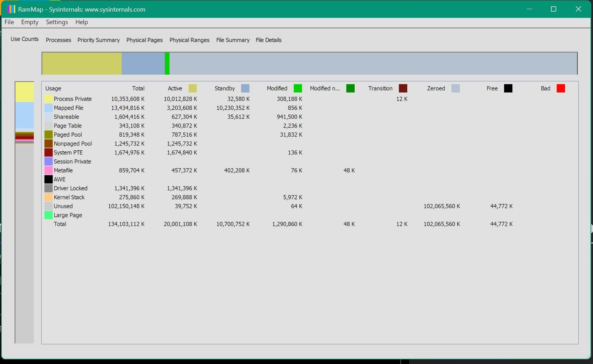The height and width of the screenshot is (364, 593).
Task: Click the Bad red color swatch in header
Action: pos(561,88)
